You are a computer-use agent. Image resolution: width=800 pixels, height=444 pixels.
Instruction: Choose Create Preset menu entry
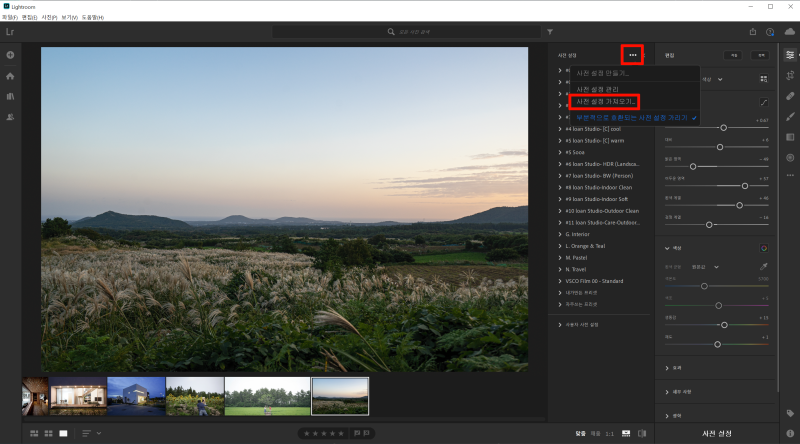click(603, 73)
